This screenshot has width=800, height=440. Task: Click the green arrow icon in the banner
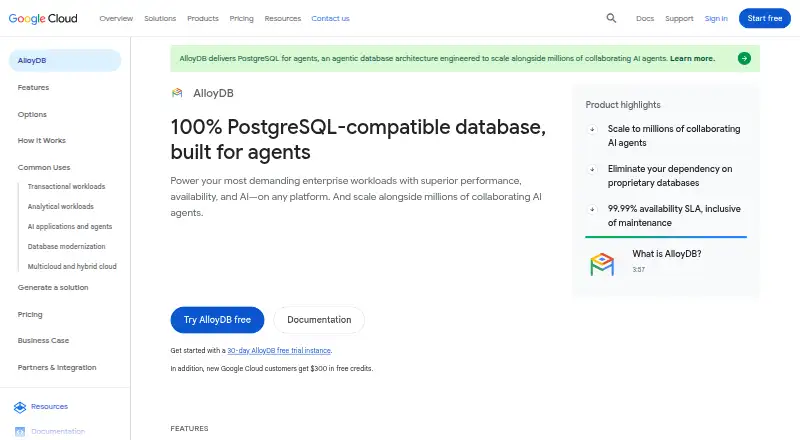pos(744,58)
